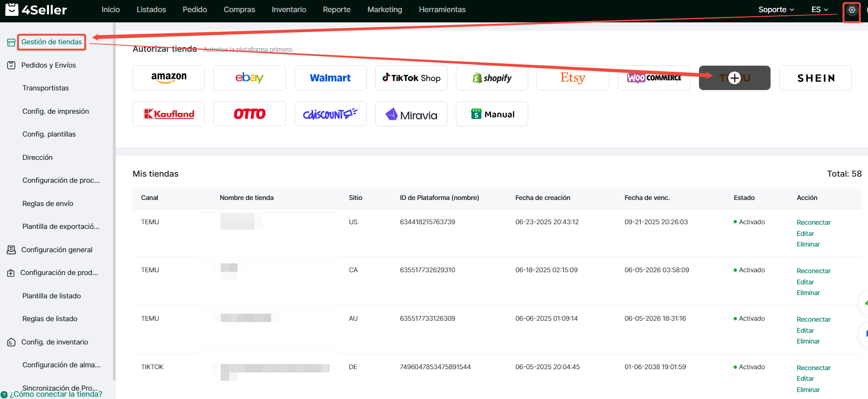Open the ES language dropdown
The height and width of the screenshot is (399, 868).
[819, 9]
